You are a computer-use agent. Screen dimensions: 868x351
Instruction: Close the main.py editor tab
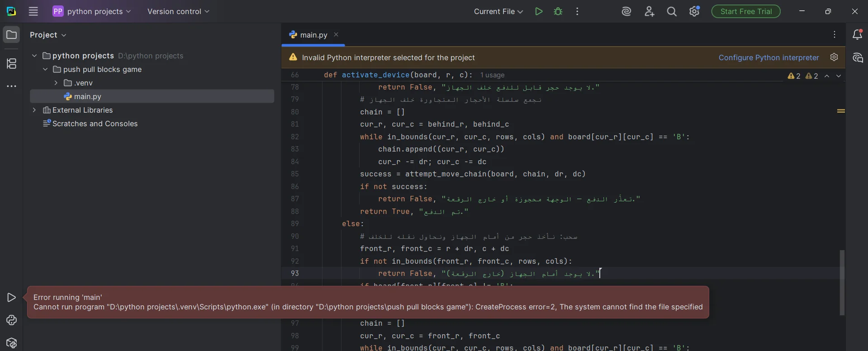[x=336, y=34]
